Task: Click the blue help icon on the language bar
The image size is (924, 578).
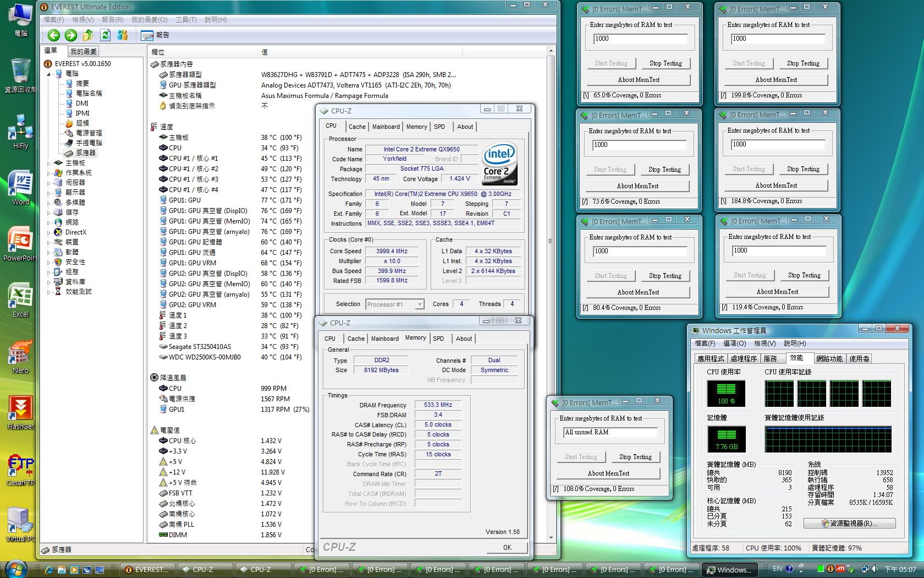Action: tap(789, 569)
